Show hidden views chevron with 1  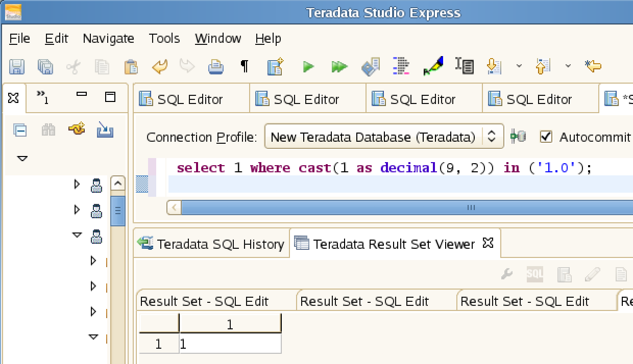tap(43, 97)
